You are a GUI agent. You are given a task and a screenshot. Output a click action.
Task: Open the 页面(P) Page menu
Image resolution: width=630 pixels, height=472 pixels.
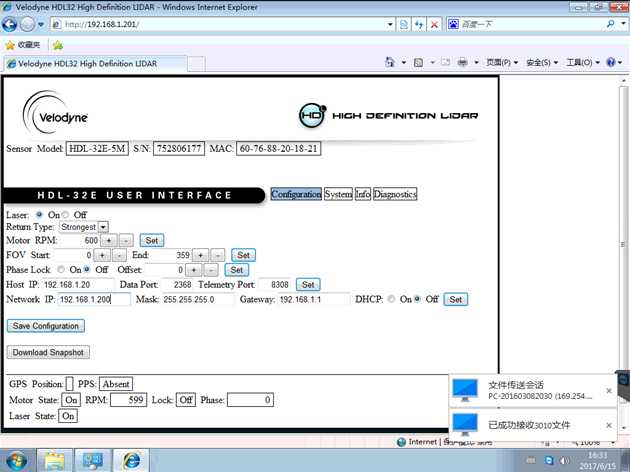502,63
